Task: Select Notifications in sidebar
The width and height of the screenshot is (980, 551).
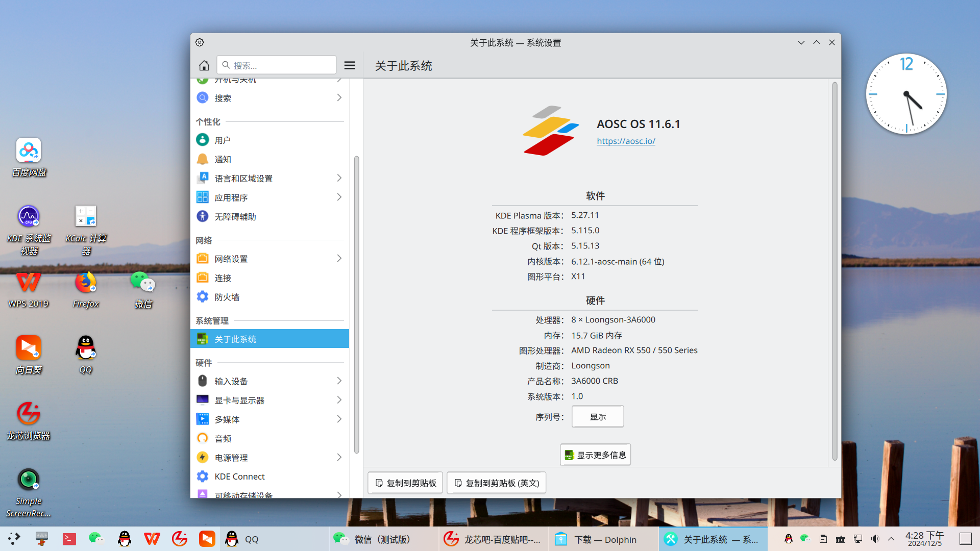Action: (x=269, y=159)
